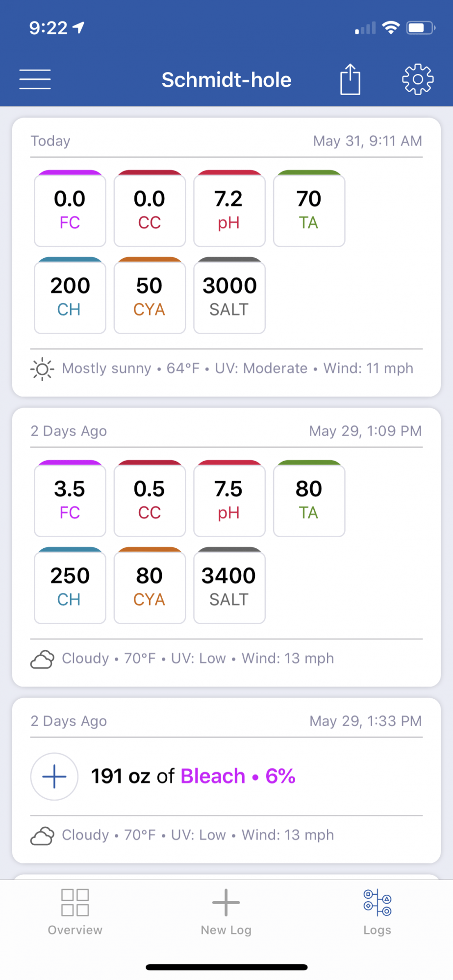453x980 pixels.
Task: Start a New Log
Action: tap(226, 912)
